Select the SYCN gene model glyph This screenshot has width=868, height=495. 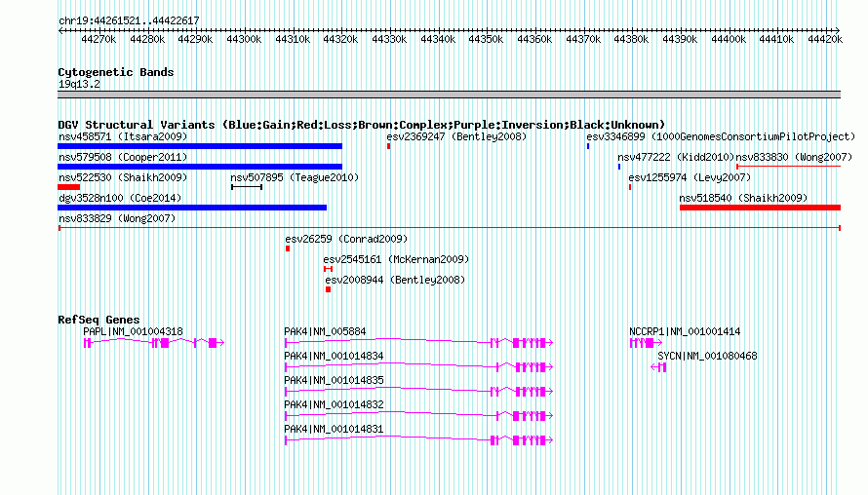[x=658, y=367]
